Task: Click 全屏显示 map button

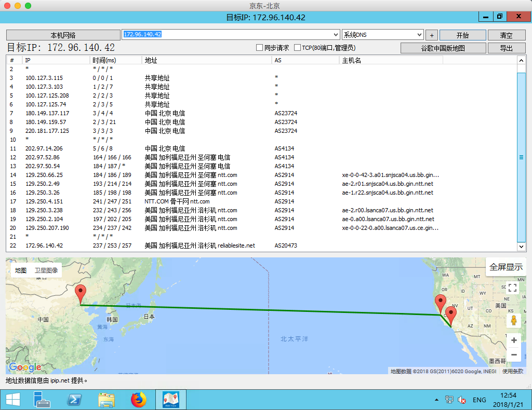Action: click(x=506, y=267)
